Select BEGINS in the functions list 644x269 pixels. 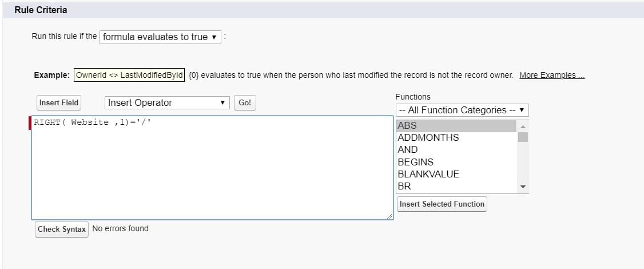click(456, 162)
